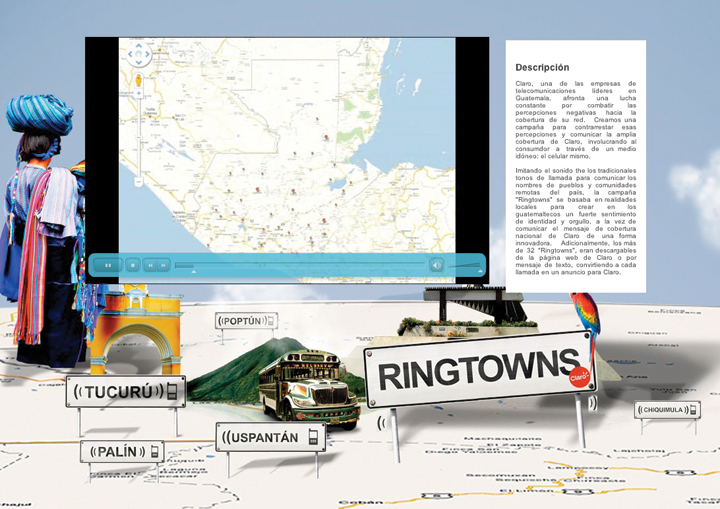Zoom in the map with plus button
This screenshot has width=720, height=509.
click(139, 93)
